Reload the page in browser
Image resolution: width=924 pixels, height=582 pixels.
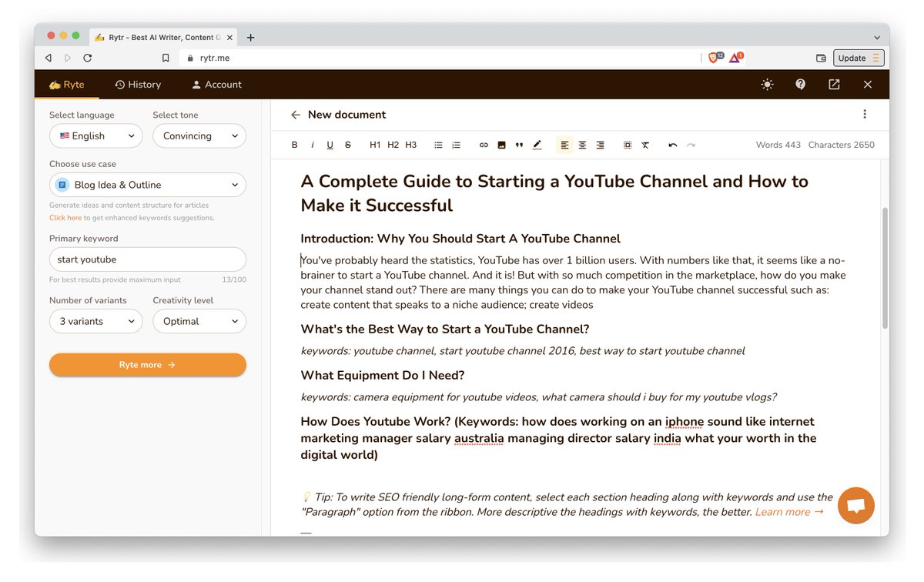(x=88, y=58)
